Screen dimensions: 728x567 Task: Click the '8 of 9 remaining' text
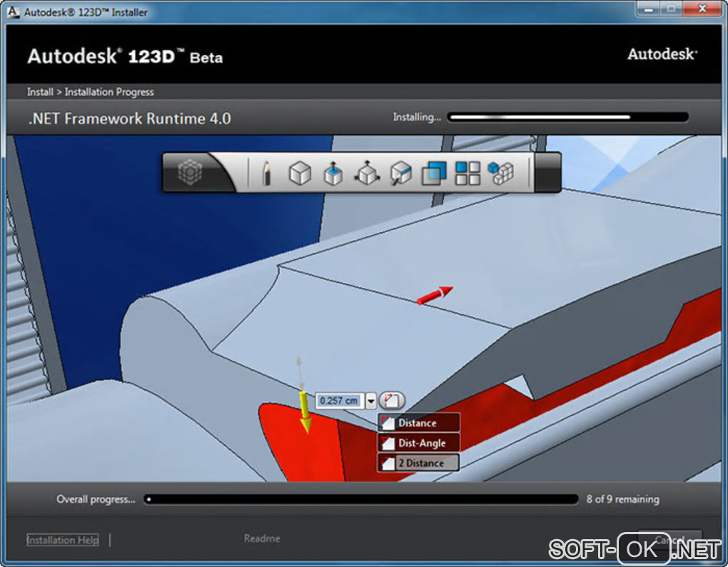click(622, 499)
